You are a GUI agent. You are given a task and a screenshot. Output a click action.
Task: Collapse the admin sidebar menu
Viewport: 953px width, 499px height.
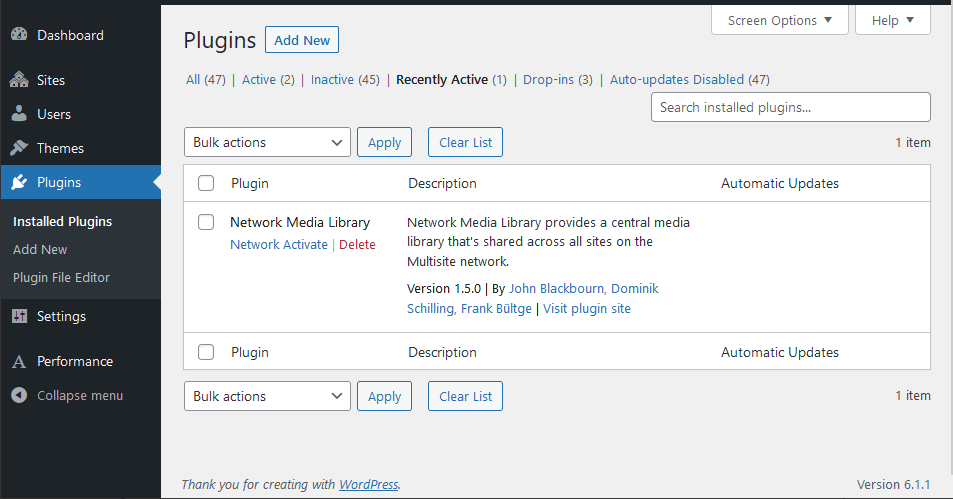click(x=80, y=396)
